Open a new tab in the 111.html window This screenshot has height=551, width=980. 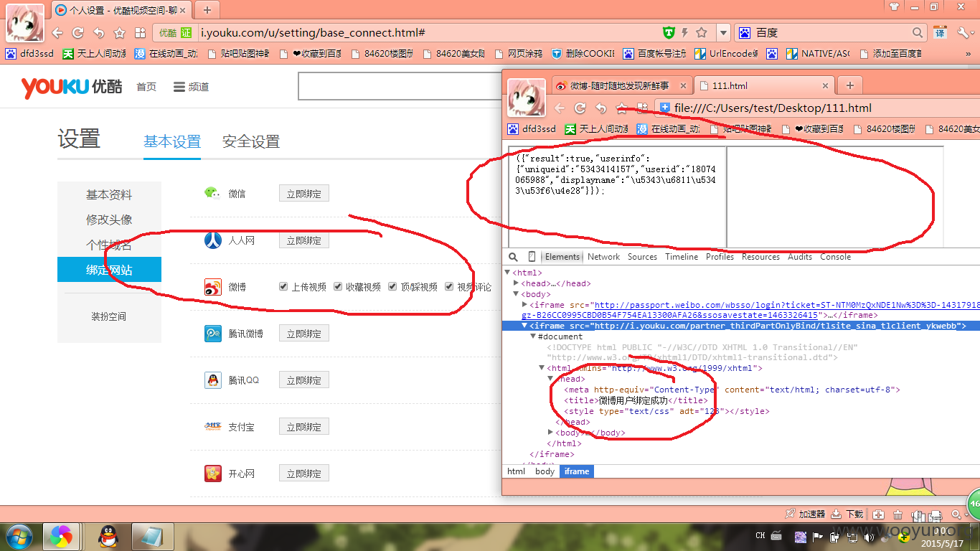850,85
